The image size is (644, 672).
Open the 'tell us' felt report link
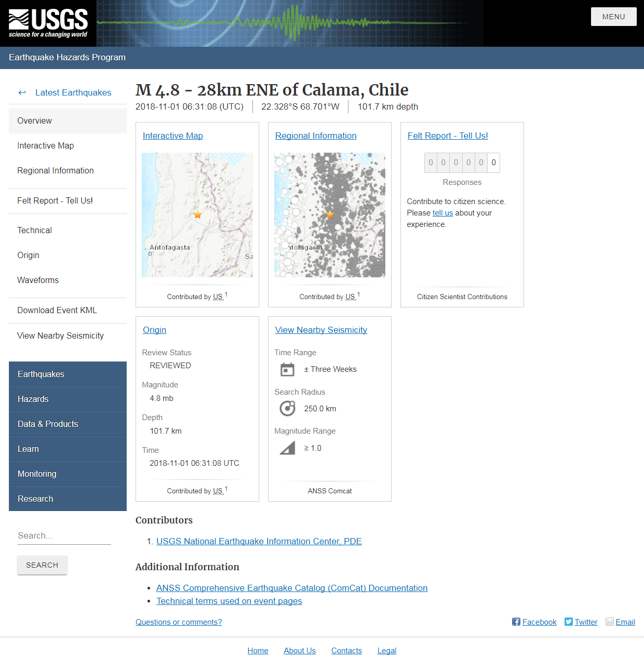pyautogui.click(x=442, y=213)
